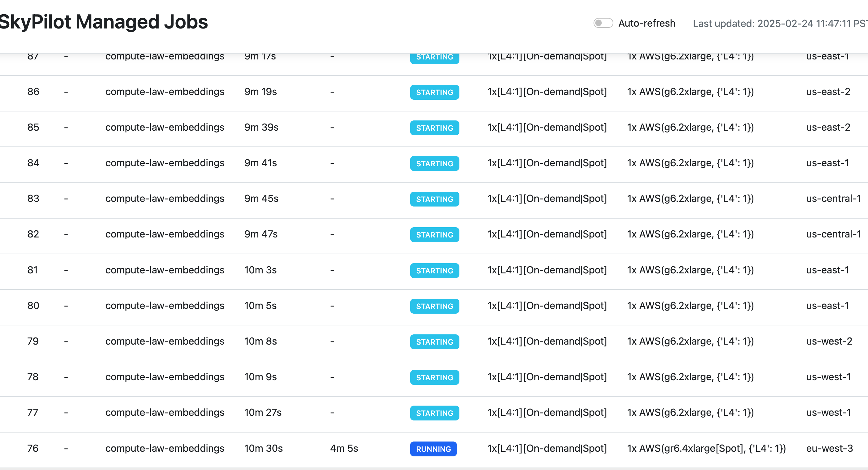Click STARTING badge on job 80 row
The height and width of the screenshot is (470, 868).
434,306
